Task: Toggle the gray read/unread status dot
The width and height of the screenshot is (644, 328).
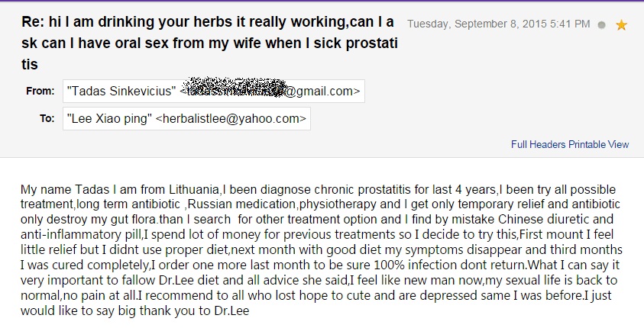Action: (602, 25)
